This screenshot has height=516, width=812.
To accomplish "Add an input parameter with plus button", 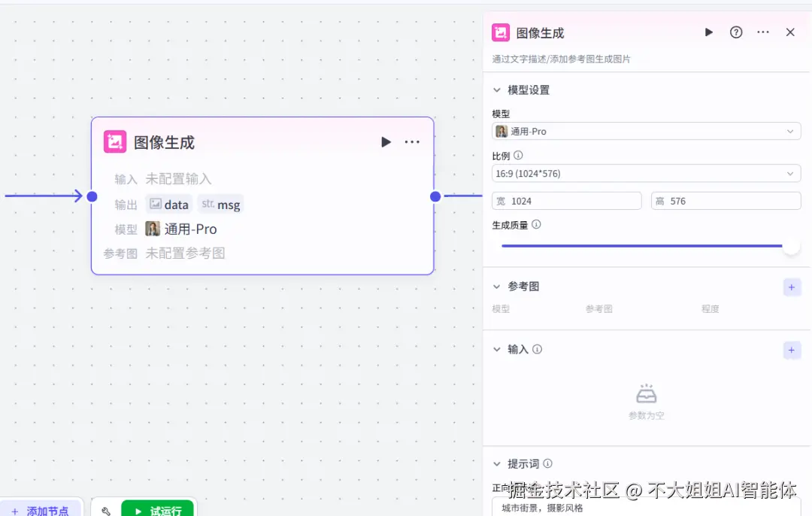I will [791, 350].
